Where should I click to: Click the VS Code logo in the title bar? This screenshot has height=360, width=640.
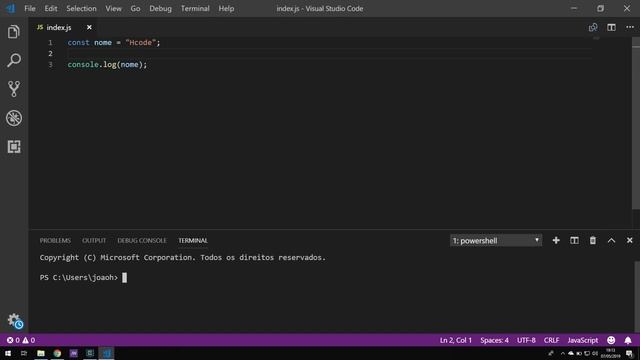coord(11,8)
